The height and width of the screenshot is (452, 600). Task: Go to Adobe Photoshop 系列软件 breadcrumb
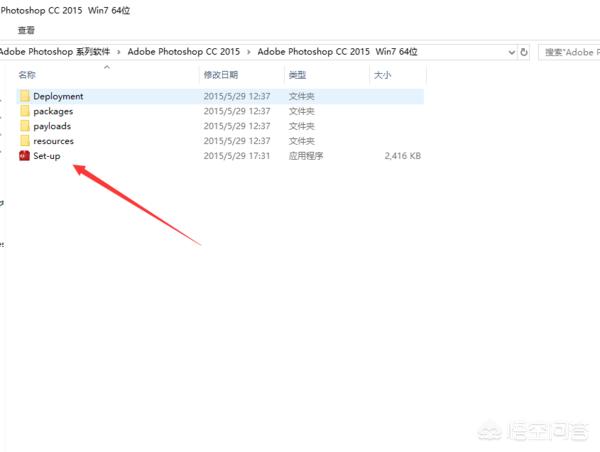pyautogui.click(x=55, y=52)
